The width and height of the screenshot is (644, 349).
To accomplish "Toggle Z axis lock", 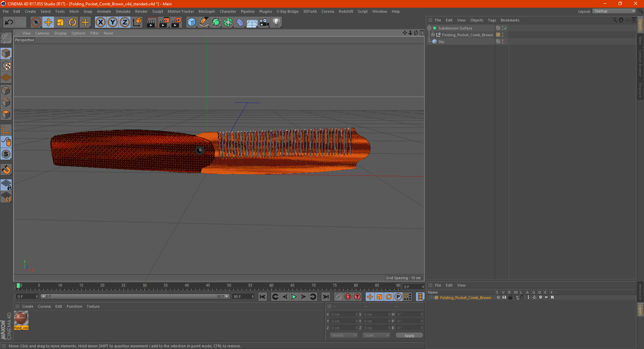I will coord(125,22).
